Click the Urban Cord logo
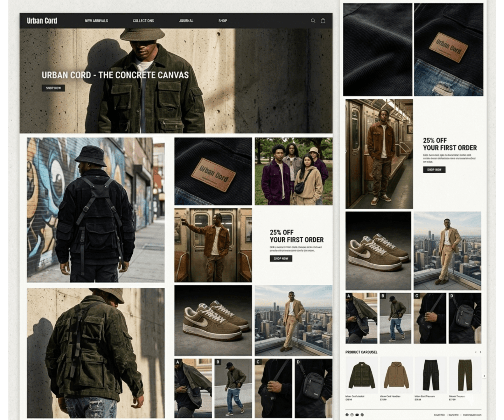The height and width of the screenshot is (420, 504). pos(42,21)
